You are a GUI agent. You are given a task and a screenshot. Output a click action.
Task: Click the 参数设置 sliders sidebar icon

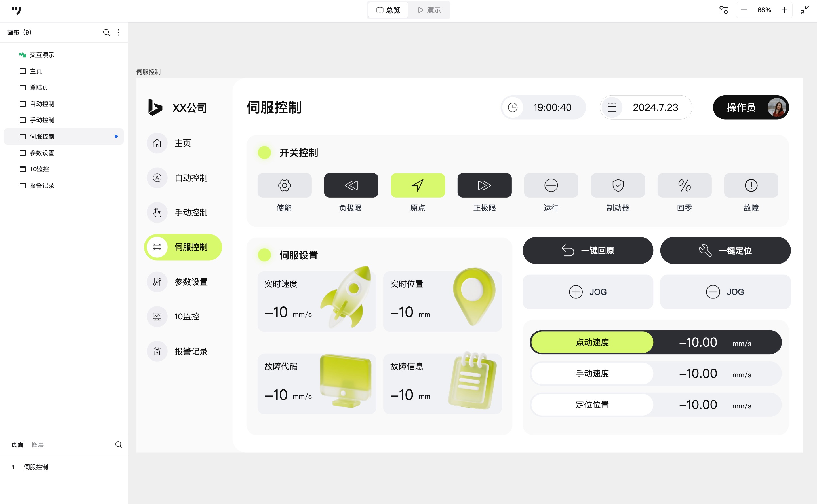pyautogui.click(x=157, y=282)
